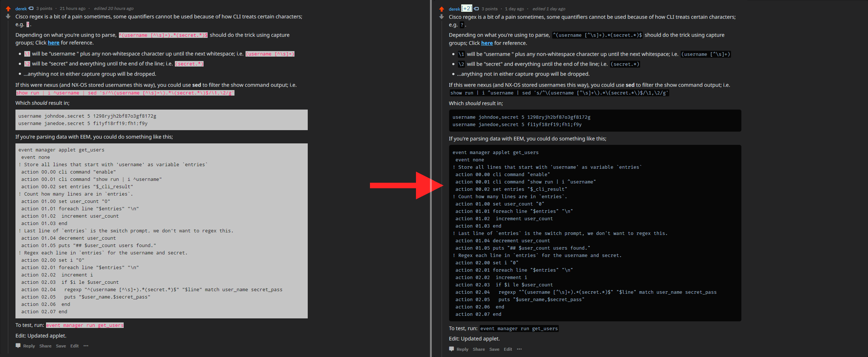Click 'username johndoe,secret 5' line in gray code block
Image resolution: width=868 pixels, height=357 pixels.
pyautogui.click(x=87, y=116)
